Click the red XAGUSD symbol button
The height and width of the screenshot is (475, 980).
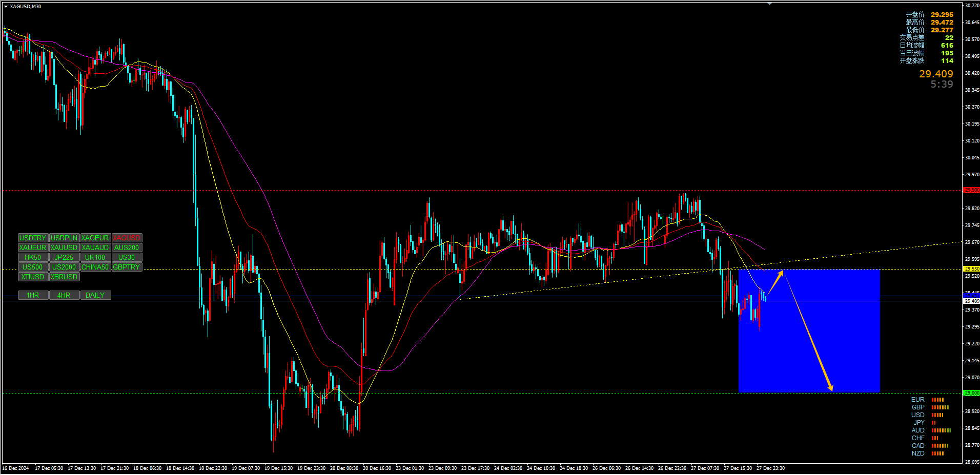click(127, 238)
